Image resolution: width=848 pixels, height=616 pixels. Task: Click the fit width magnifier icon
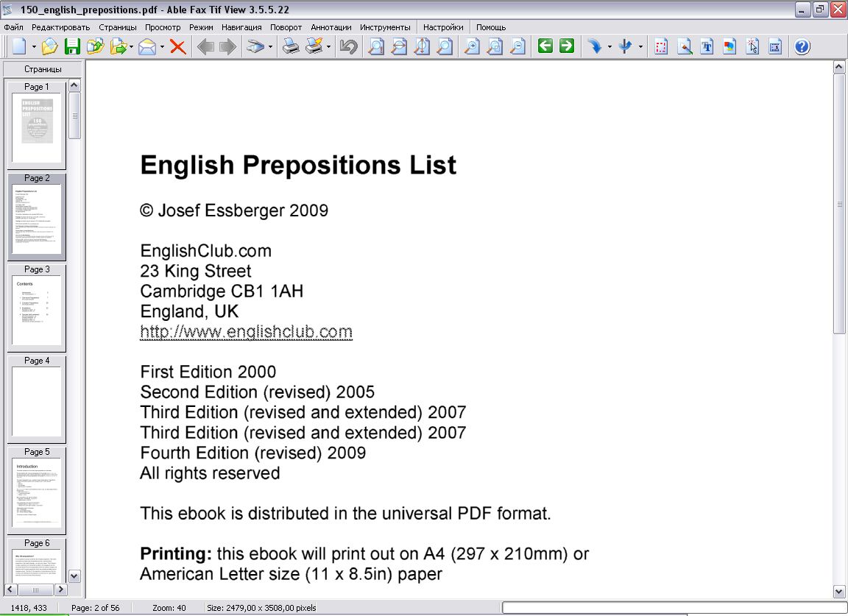click(398, 46)
